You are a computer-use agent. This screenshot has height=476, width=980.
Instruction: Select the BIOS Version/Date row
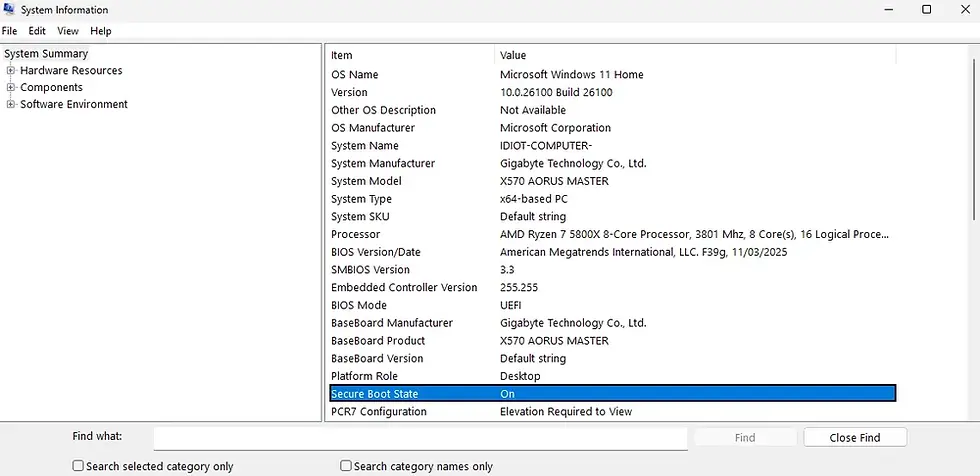coord(612,252)
